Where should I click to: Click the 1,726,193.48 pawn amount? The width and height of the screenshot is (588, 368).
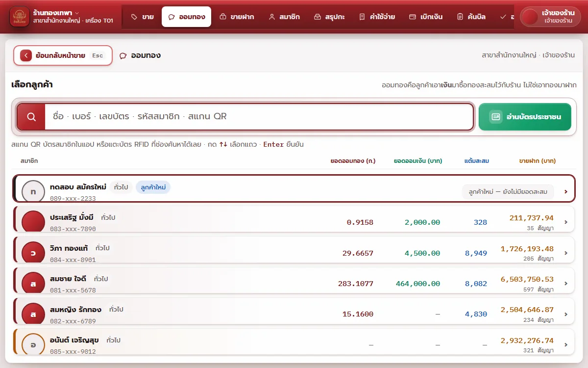pyautogui.click(x=527, y=249)
